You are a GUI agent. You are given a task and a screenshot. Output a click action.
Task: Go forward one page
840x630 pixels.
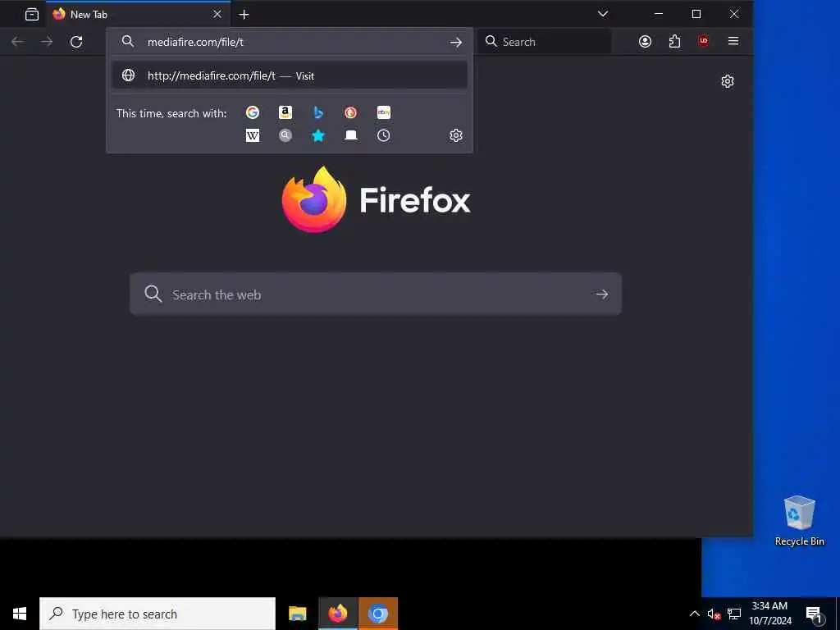click(47, 42)
